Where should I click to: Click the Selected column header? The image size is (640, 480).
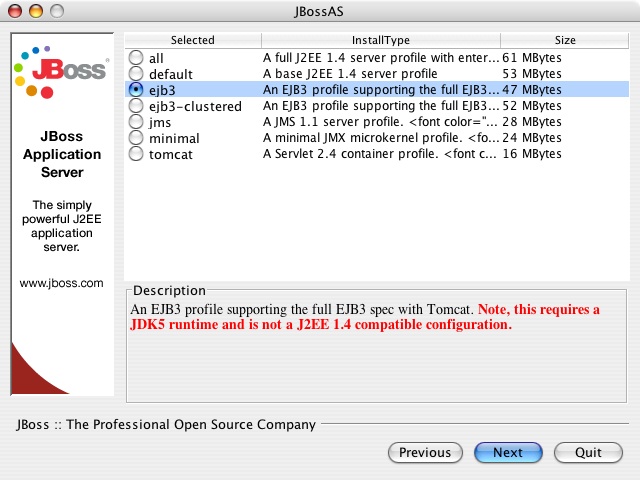point(192,40)
